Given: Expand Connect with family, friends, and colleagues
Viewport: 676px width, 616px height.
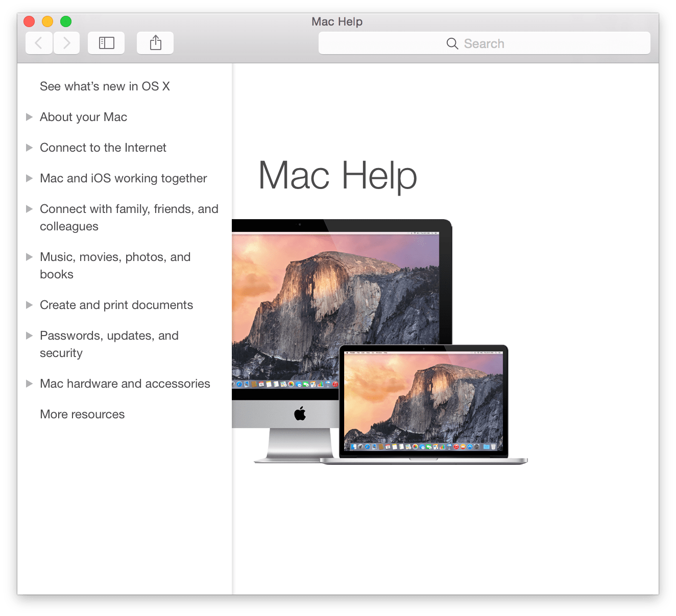Looking at the screenshot, I should (x=29, y=209).
